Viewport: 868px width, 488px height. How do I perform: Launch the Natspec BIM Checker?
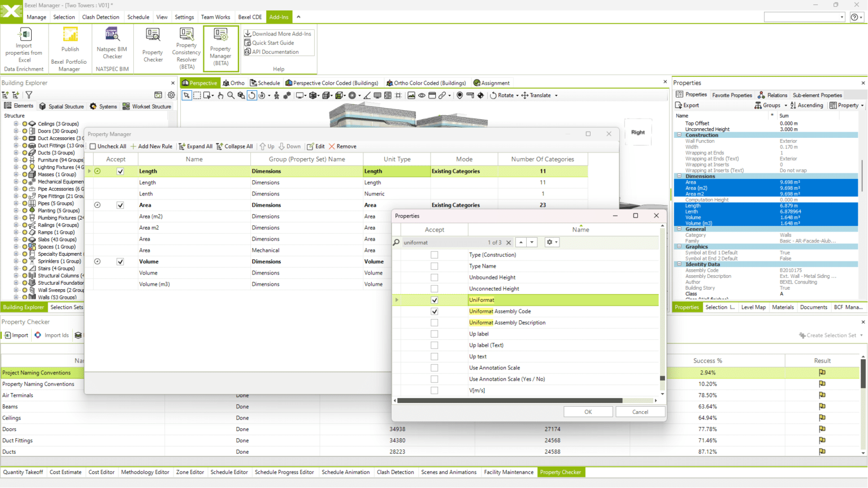pos(112,43)
